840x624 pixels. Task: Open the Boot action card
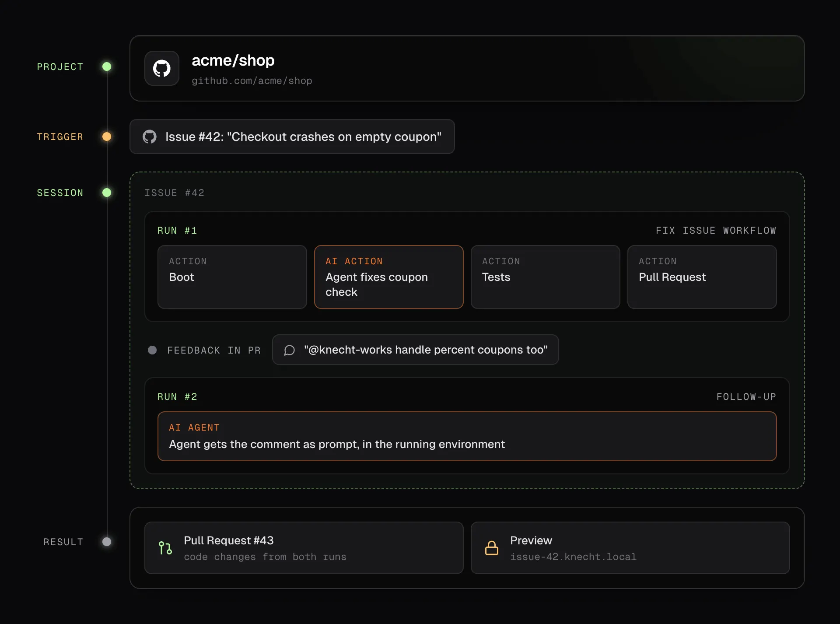tap(232, 277)
